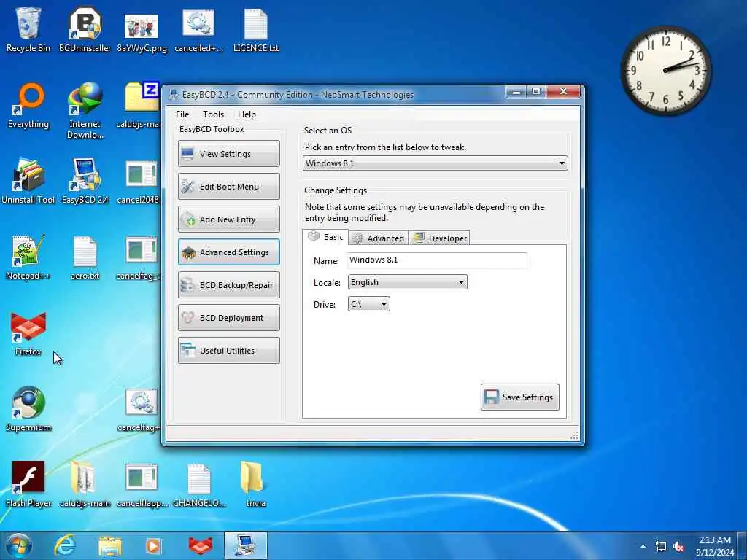Click the EasyBCD window resize grip
Screen dimensions: 747x560
(x=574, y=436)
